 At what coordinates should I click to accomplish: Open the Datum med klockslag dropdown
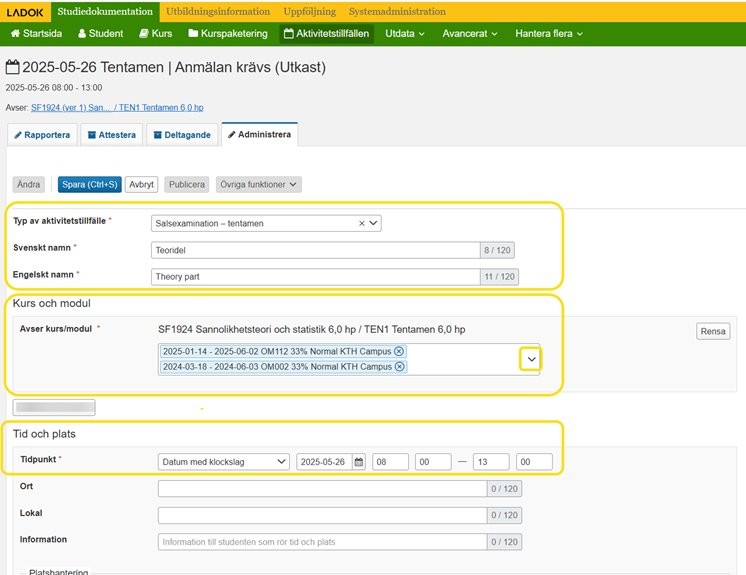224,462
